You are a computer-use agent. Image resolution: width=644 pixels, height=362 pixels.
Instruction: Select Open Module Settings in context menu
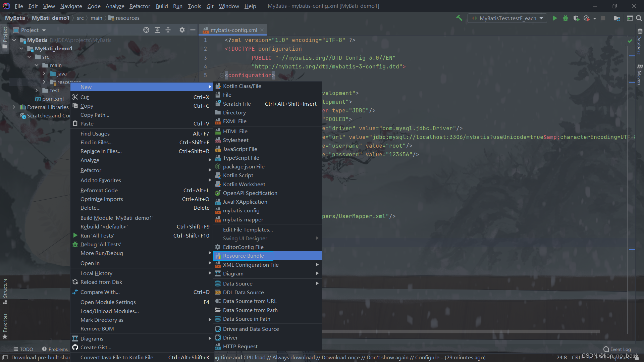point(142,302)
